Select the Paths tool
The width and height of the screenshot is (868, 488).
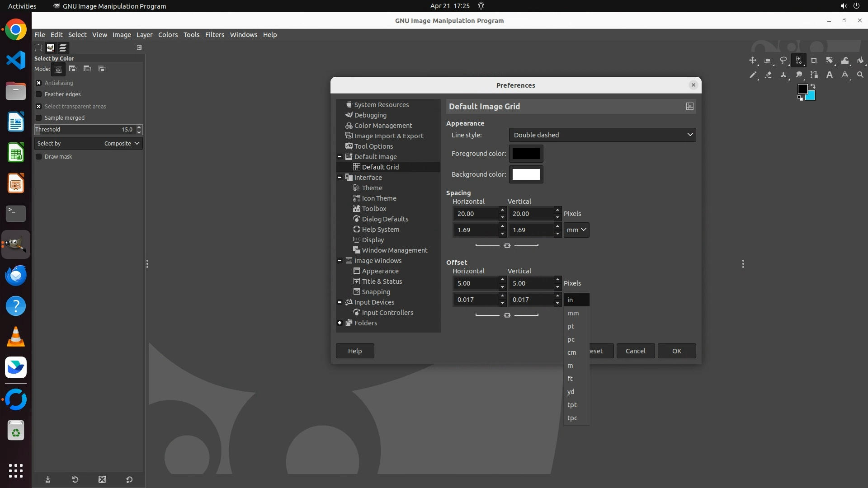(x=814, y=75)
